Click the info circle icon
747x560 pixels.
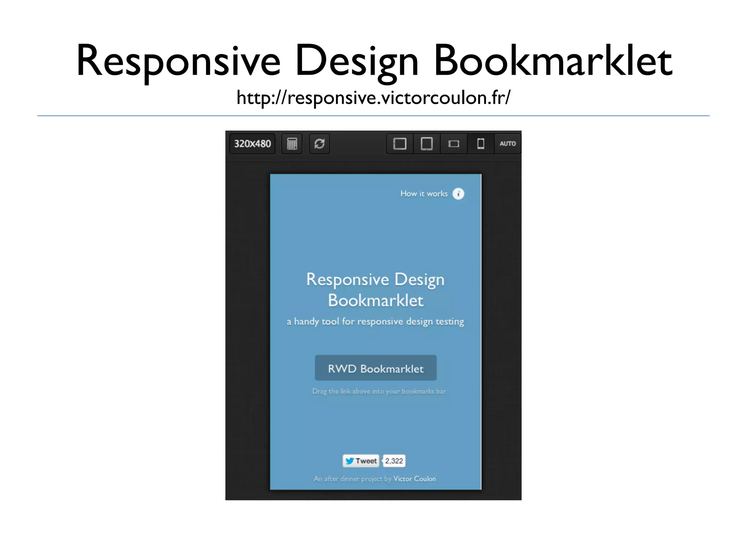pyautogui.click(x=458, y=194)
